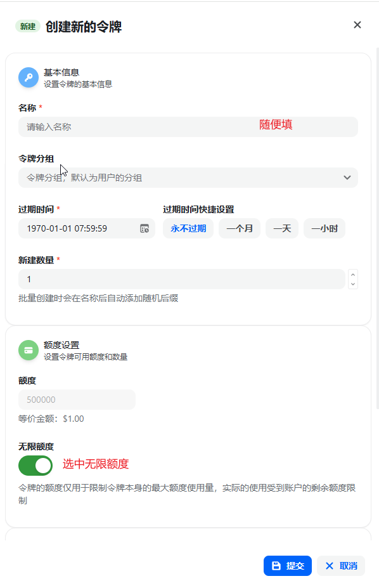Click the 新建 badge label
Viewport: 379px width, 588px height.
28,27
